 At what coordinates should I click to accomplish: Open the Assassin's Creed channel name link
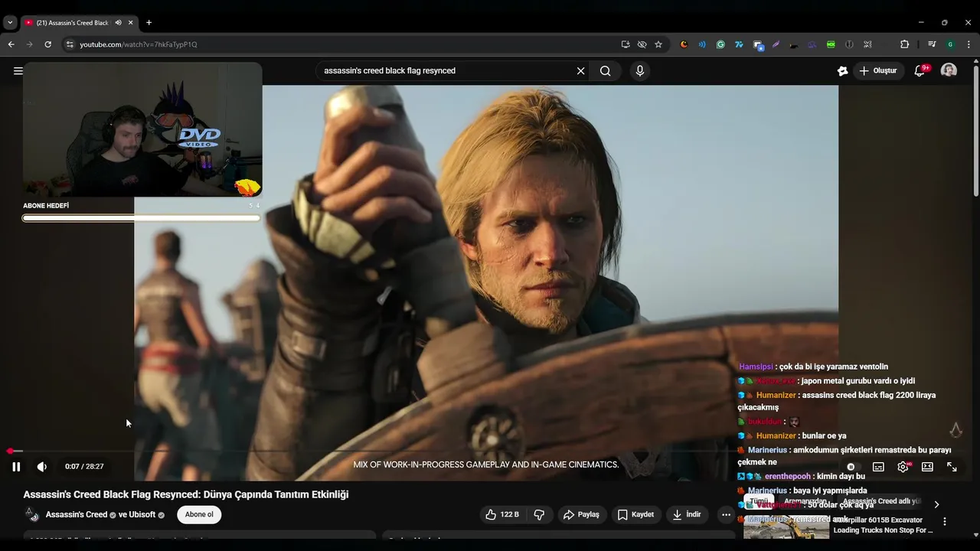pos(77,514)
